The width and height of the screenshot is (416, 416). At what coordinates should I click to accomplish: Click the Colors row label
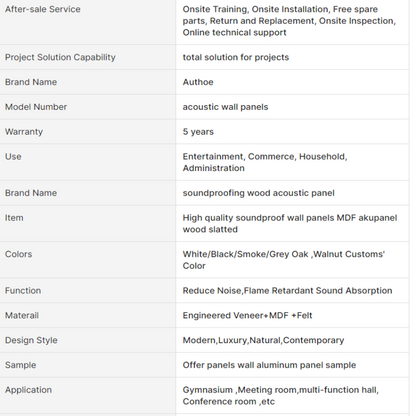pyautogui.click(x=18, y=254)
